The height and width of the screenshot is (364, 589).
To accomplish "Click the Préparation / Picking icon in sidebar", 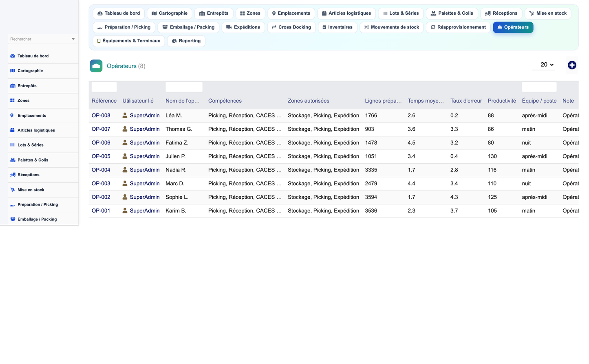I will tap(13, 205).
